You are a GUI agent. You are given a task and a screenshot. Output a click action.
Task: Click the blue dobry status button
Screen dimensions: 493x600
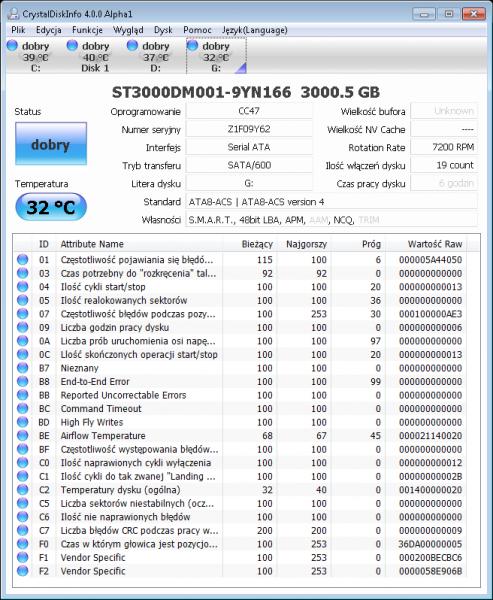[x=51, y=143]
